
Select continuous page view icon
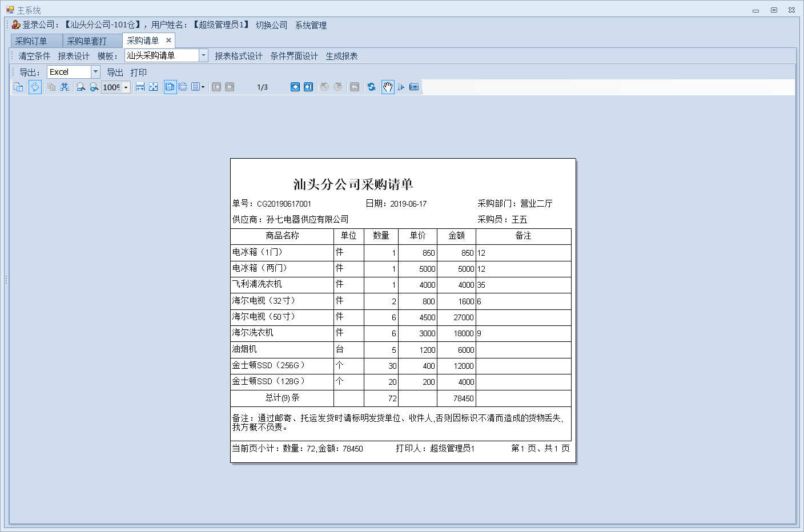(183, 87)
